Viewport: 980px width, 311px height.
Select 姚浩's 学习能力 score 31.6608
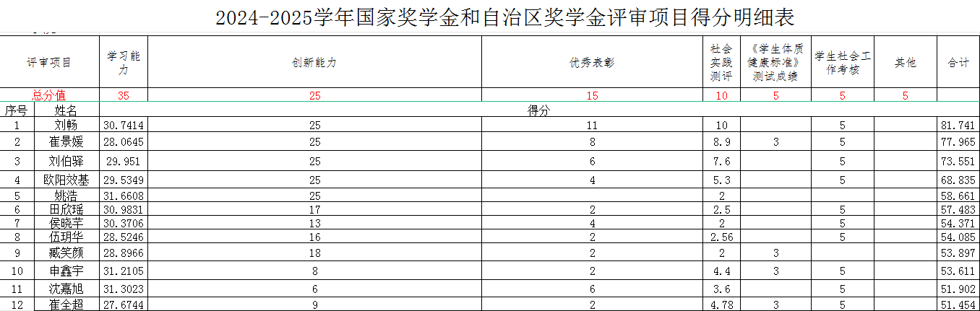(x=124, y=196)
